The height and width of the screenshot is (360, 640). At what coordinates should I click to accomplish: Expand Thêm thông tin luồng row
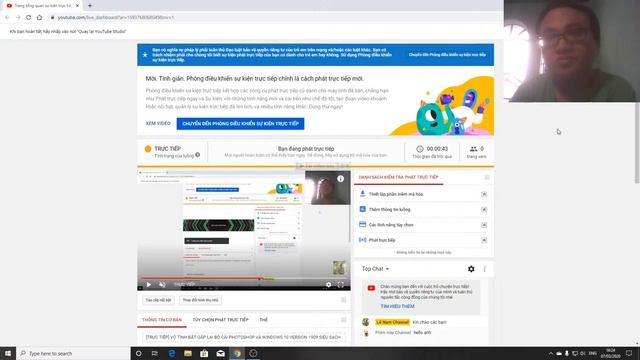(x=484, y=209)
